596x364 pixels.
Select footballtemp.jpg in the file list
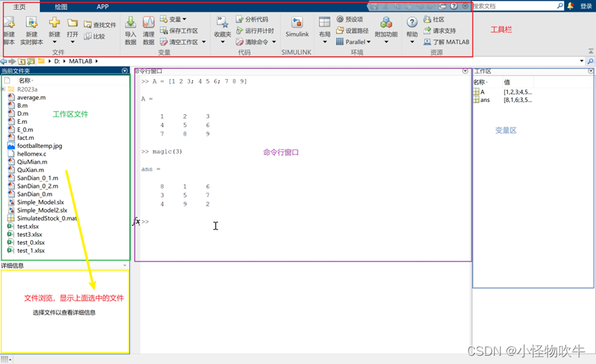(x=39, y=146)
